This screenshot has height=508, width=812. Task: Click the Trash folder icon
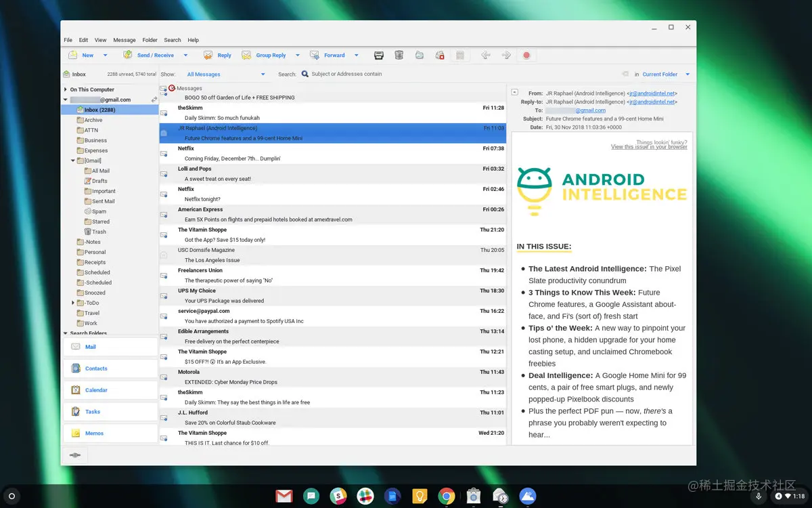[x=87, y=232]
